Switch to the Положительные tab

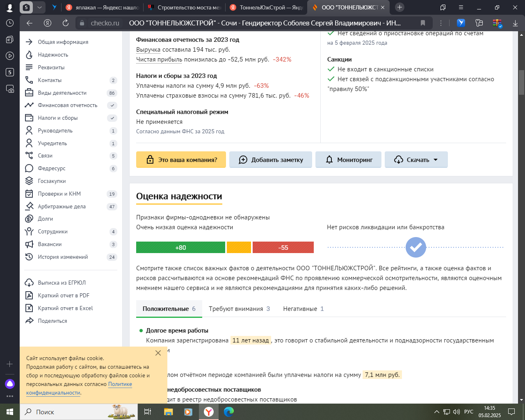pyautogui.click(x=169, y=309)
